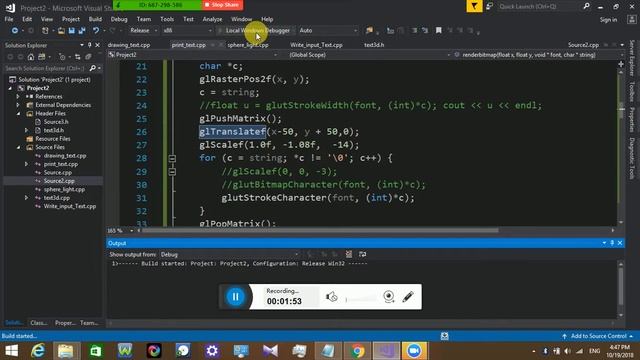Click the recorder speaker volume icon
This screenshot has width=640, height=360.
pos(331,297)
